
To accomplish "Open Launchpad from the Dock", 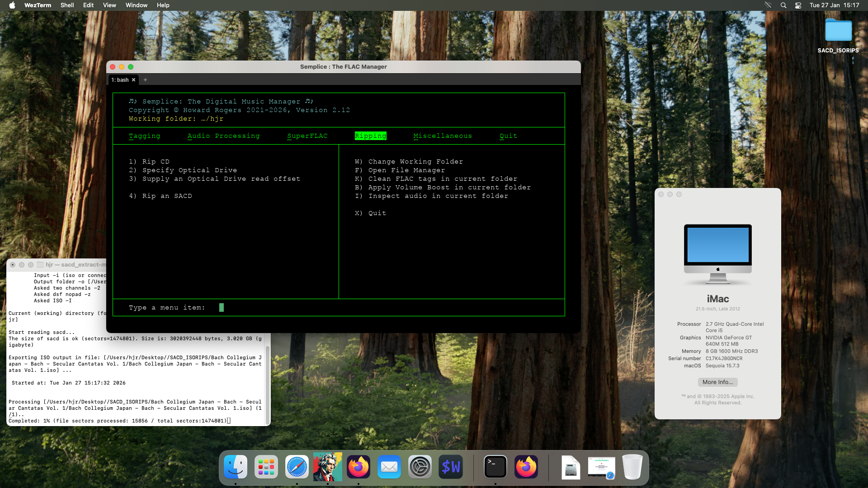I will (x=266, y=467).
